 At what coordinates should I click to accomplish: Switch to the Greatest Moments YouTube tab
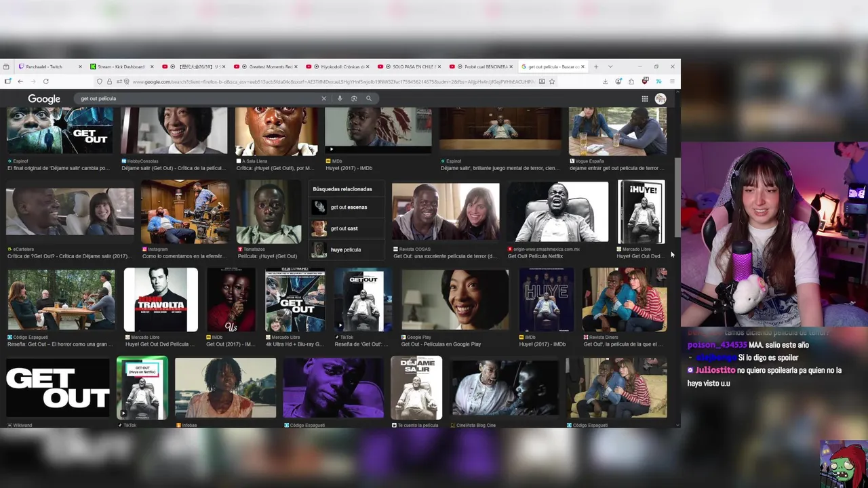pos(266,66)
